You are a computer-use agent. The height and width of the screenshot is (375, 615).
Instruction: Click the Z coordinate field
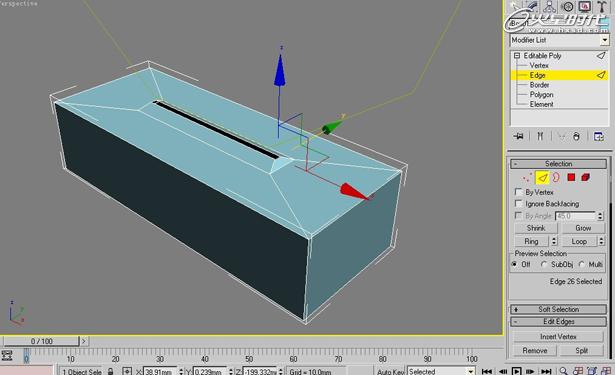tap(260, 371)
